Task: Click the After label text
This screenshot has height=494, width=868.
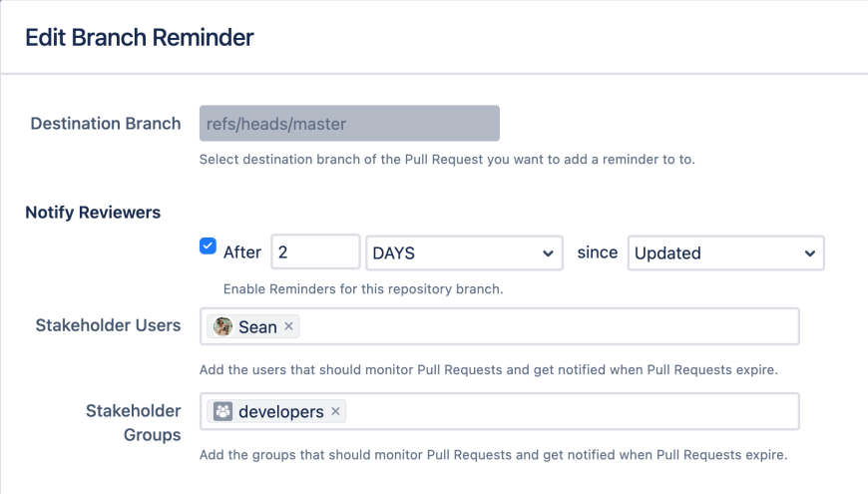Action: 242,253
